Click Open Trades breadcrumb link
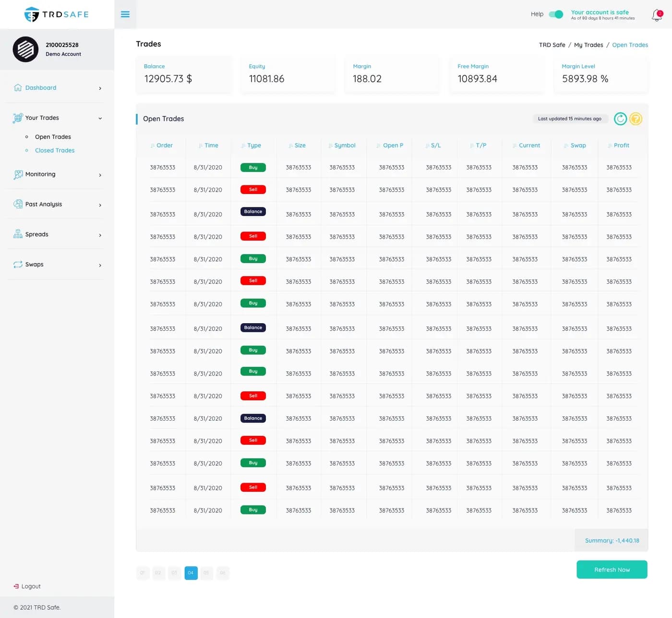 [x=630, y=45]
